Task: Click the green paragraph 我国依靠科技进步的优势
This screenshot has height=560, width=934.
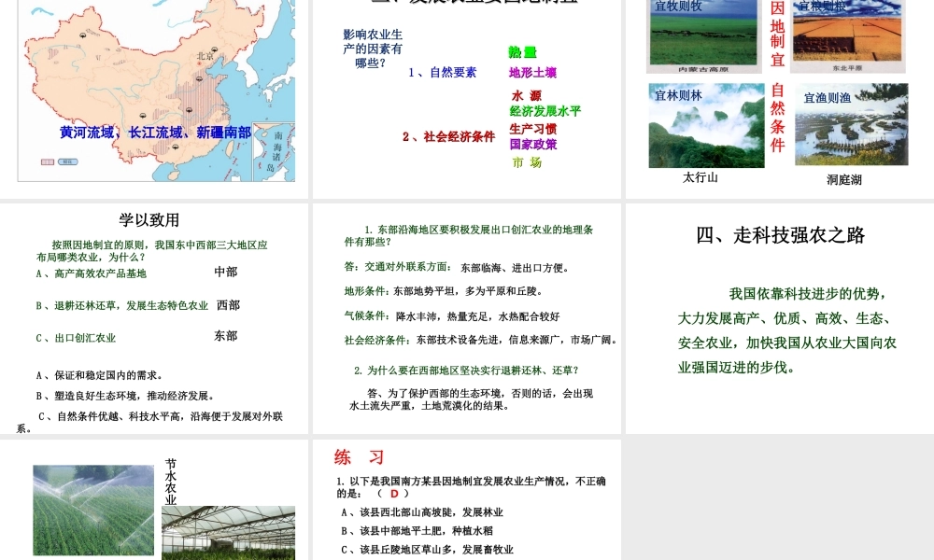Action: (x=786, y=330)
